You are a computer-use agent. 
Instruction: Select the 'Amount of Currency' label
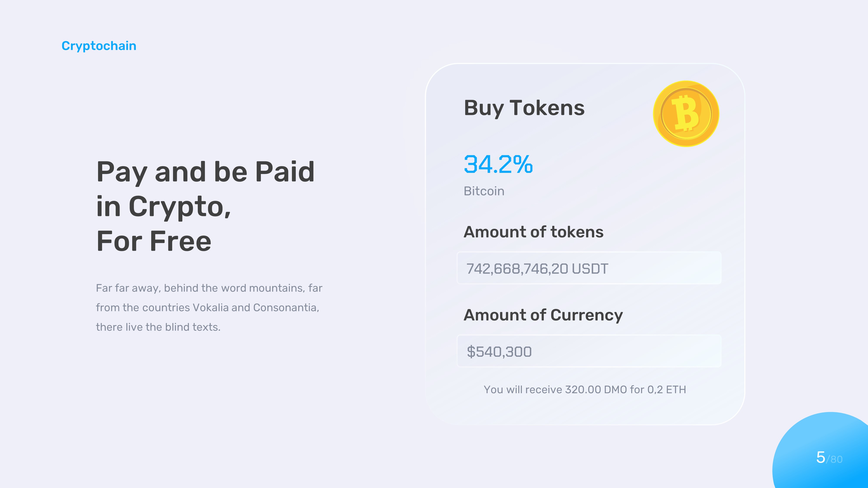pyautogui.click(x=543, y=315)
